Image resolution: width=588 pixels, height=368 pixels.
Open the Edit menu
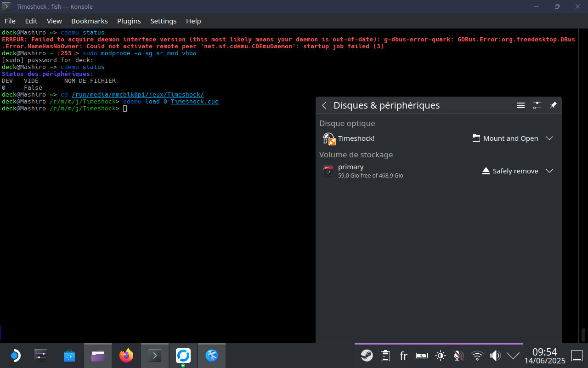pyautogui.click(x=31, y=21)
